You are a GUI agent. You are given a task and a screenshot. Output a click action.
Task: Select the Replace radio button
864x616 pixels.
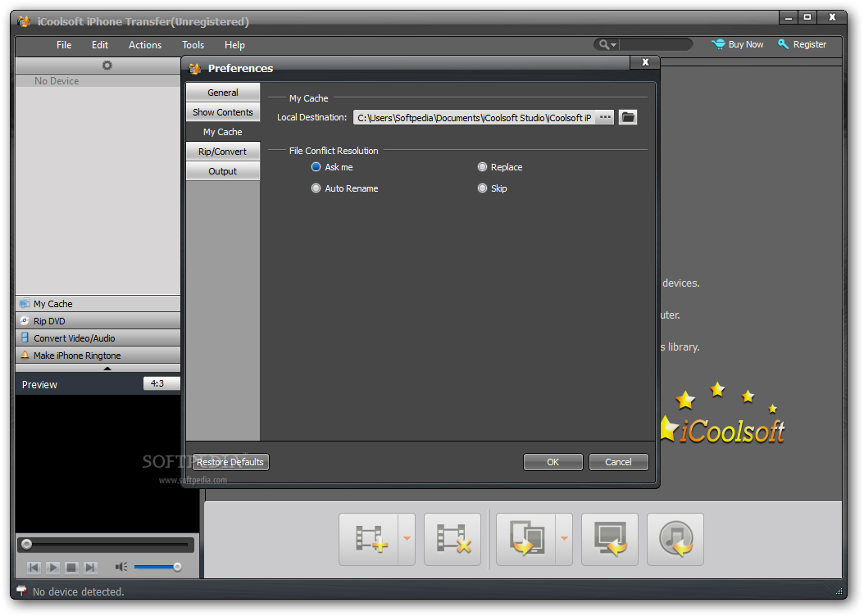pyautogui.click(x=482, y=167)
